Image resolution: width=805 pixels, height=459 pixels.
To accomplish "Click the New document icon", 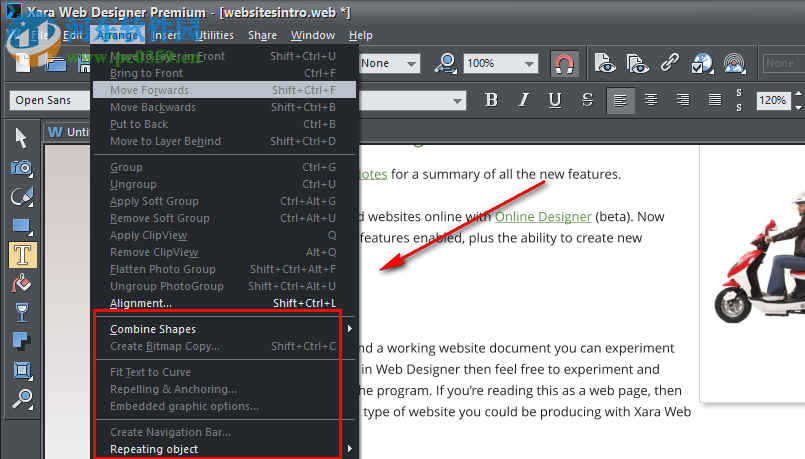I will coord(24,63).
